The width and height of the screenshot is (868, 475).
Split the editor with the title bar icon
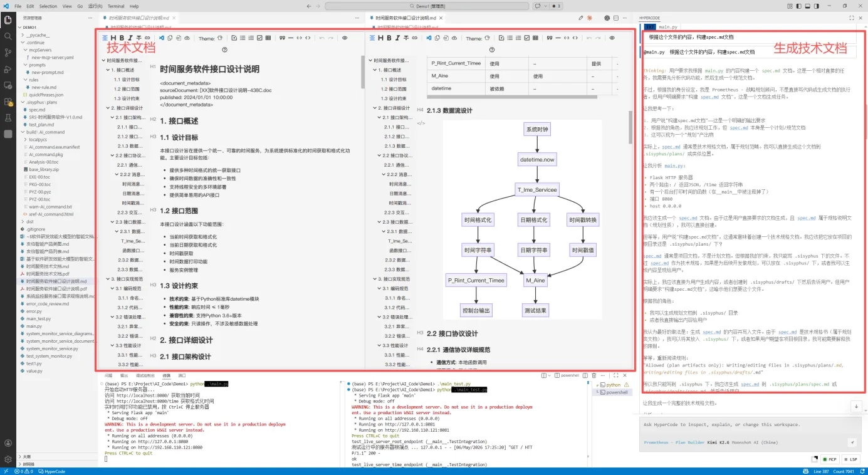click(615, 18)
